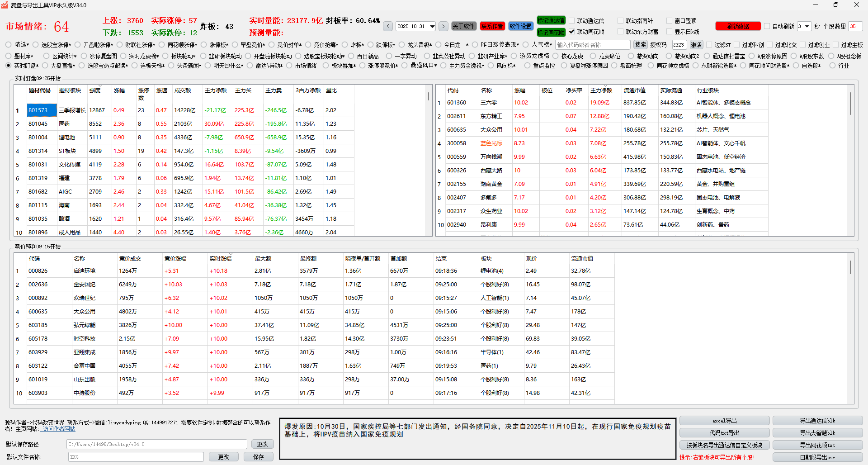Open the 访问作者网站 link
Screen dimensions: 868x465
[59, 429]
